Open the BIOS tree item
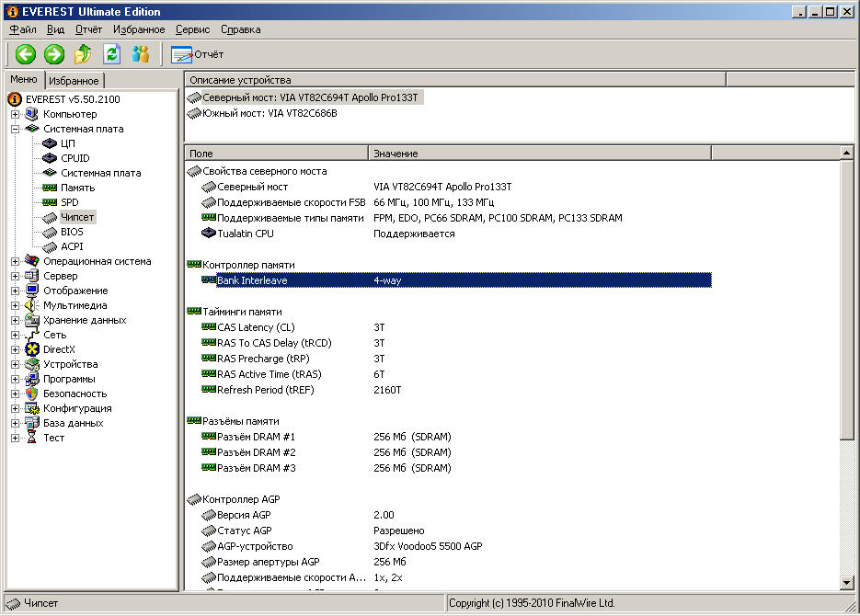 click(x=72, y=232)
